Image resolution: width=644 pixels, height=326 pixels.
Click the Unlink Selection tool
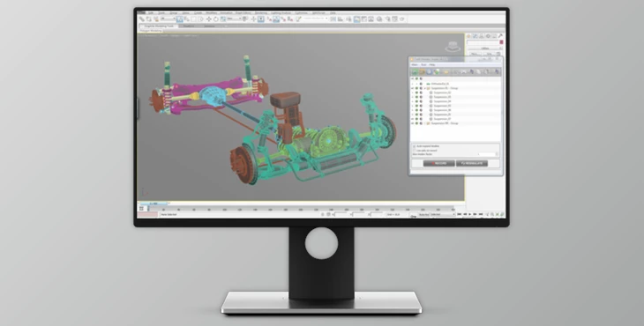(149, 19)
